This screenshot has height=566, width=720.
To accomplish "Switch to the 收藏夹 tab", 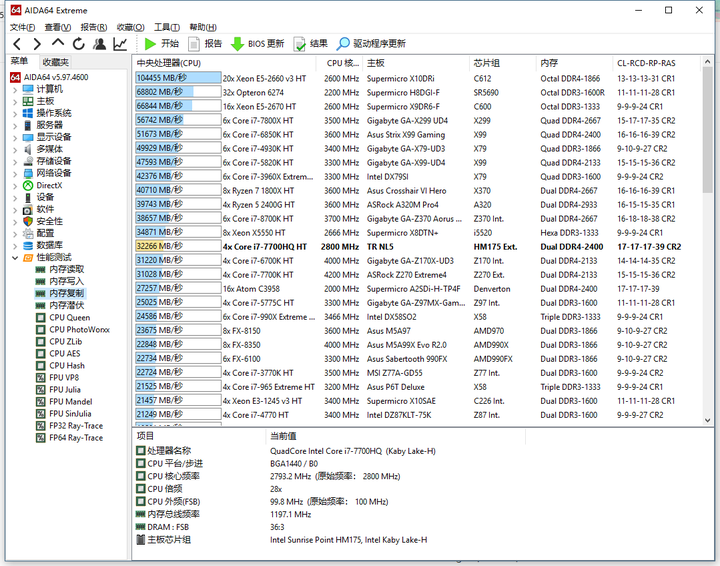I will click(56, 62).
